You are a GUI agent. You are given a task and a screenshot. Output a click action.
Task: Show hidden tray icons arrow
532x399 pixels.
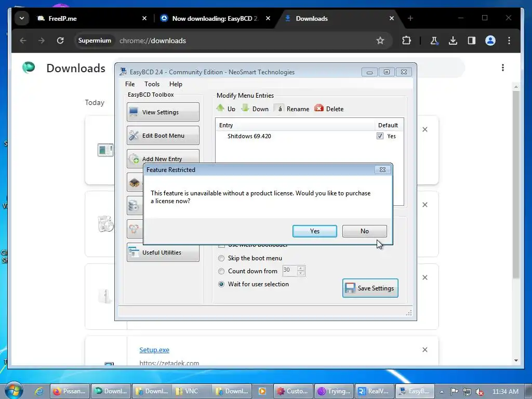[442, 392]
